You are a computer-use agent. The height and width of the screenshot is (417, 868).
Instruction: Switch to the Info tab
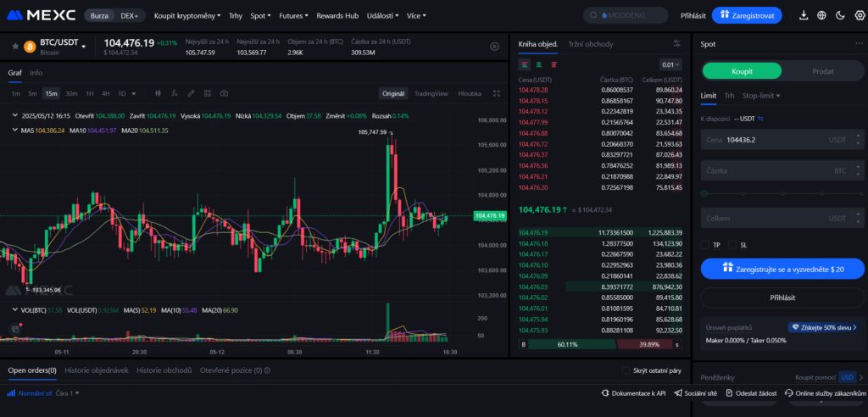coord(36,73)
